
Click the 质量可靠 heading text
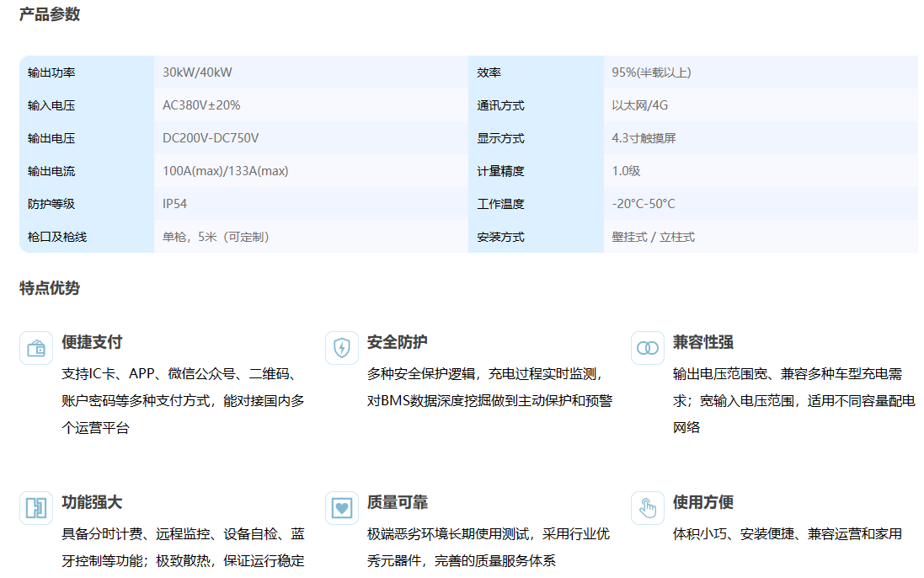click(398, 502)
